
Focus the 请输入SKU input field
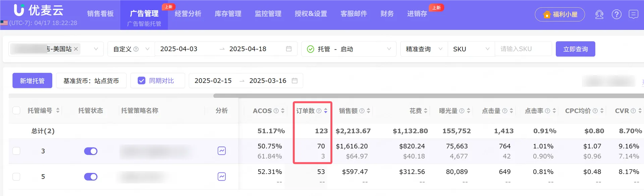tap(523, 49)
